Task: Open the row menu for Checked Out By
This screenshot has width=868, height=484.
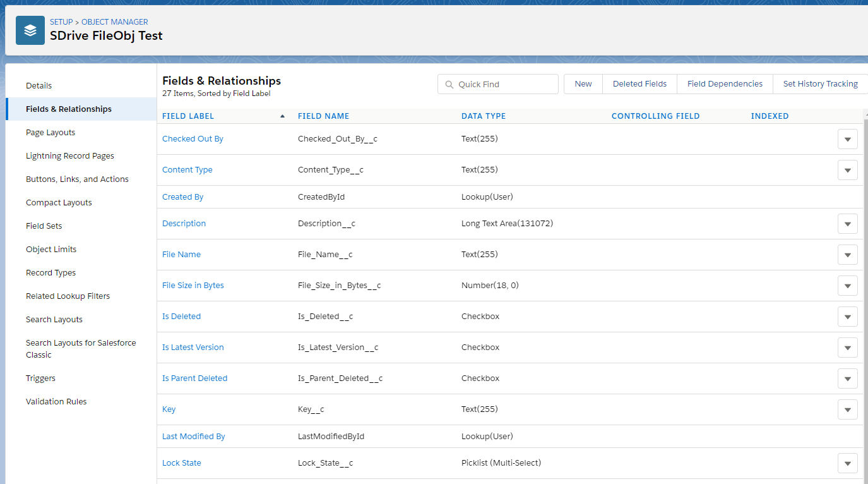Action: pos(847,139)
